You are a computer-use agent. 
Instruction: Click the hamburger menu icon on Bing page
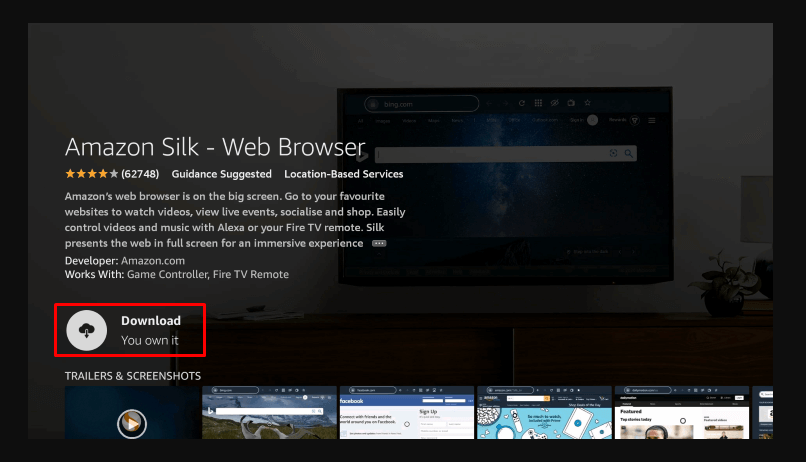click(x=652, y=121)
